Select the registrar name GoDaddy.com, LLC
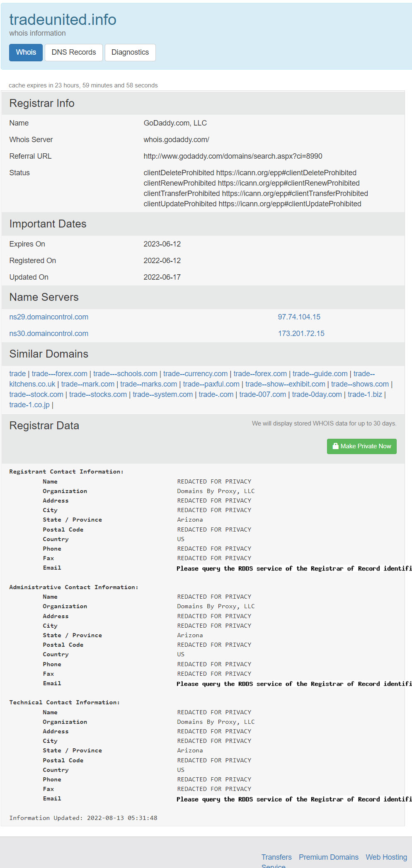The image size is (412, 868). (175, 123)
